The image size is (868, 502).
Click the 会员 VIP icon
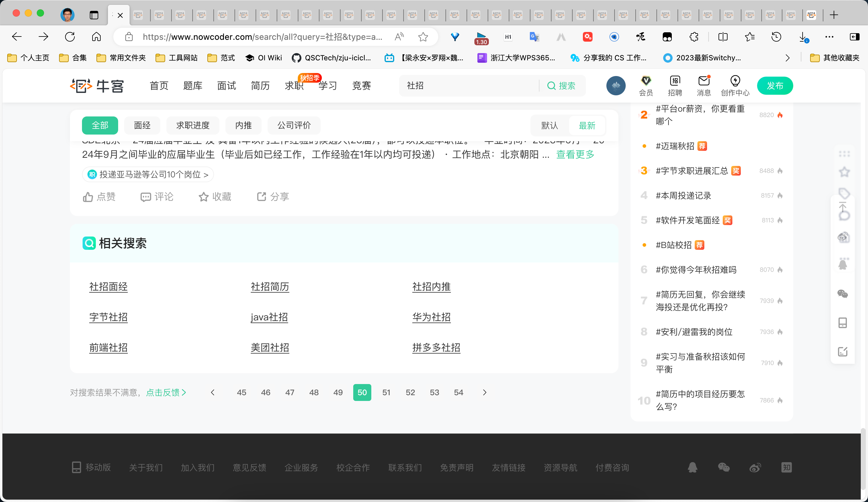[646, 81]
